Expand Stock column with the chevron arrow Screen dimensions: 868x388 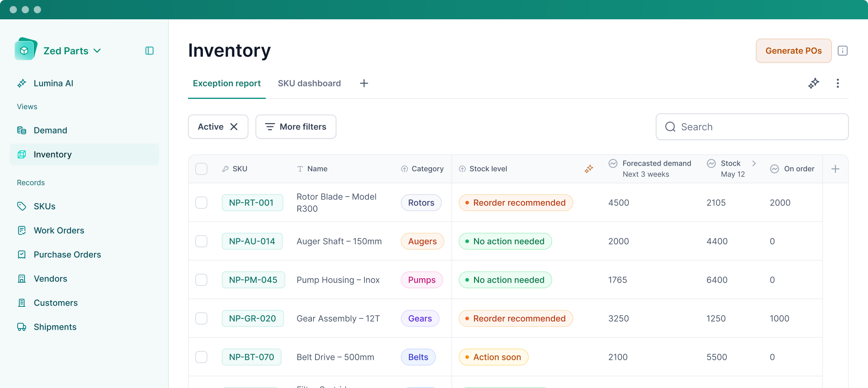pos(754,163)
